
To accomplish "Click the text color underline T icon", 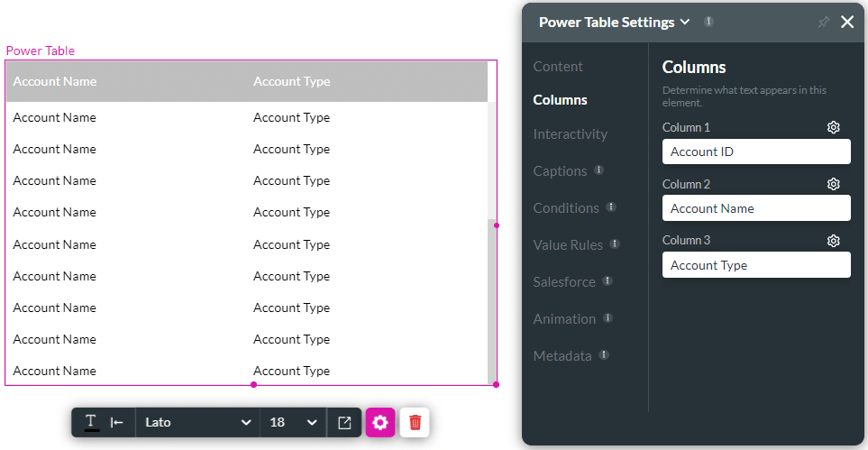I will (91, 422).
